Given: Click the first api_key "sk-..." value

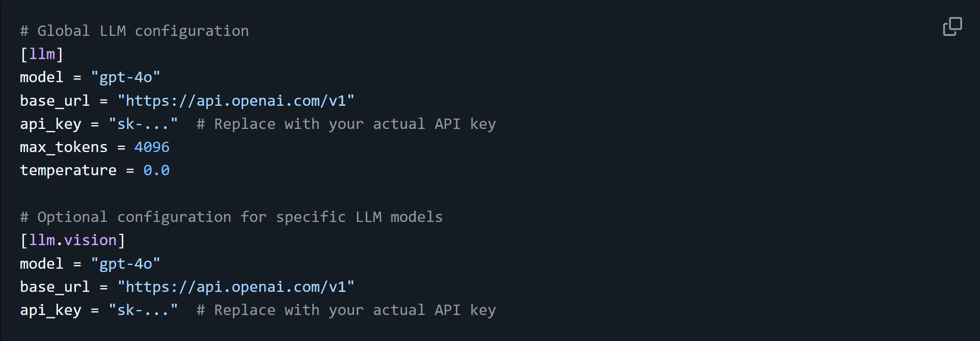Looking at the screenshot, I should 143,124.
